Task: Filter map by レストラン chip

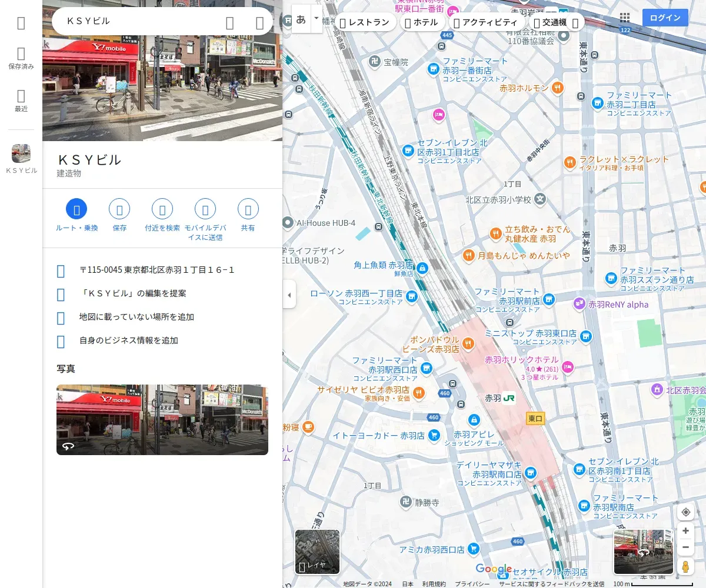Action: [x=365, y=22]
